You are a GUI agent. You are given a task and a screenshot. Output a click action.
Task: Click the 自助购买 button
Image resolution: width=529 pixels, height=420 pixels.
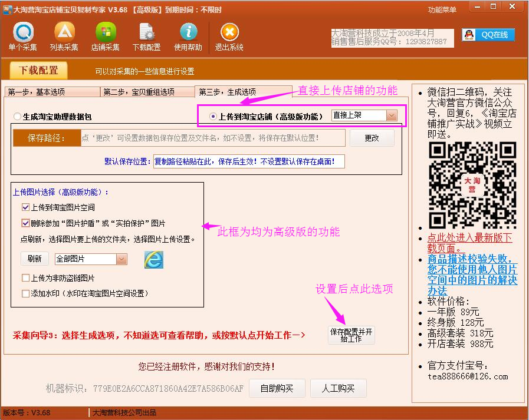[277, 388]
